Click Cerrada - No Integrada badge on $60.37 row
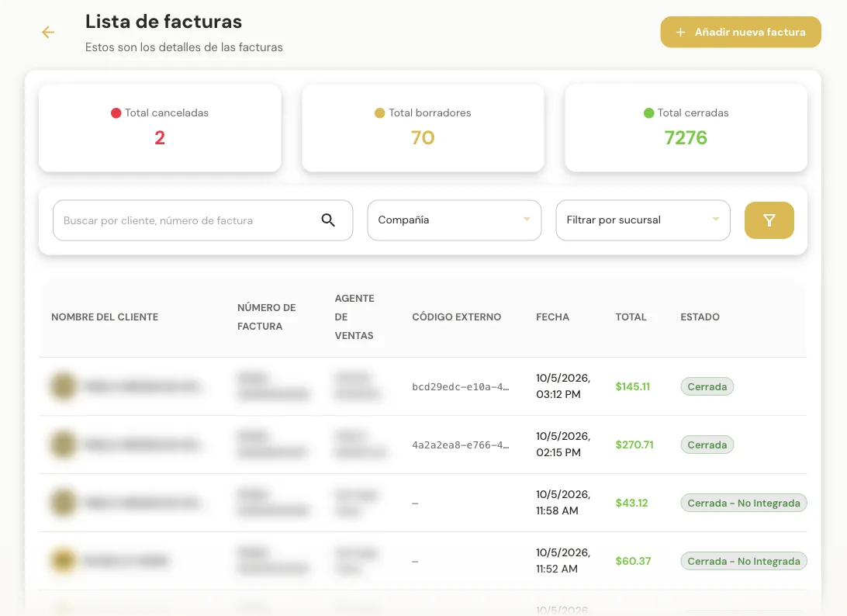Screen dimensions: 847x616 pos(744,562)
